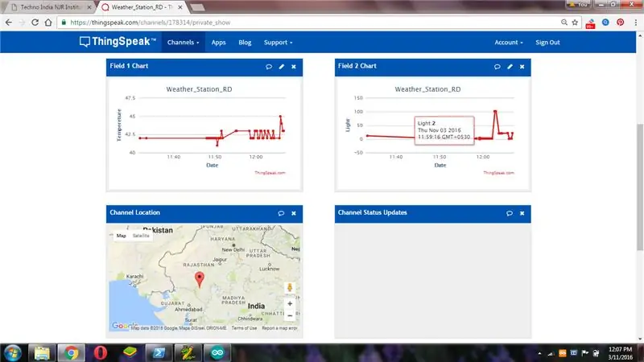Select the Weather_Station_RD tab
Viewport: 644px width, 362px height.
coord(142,7)
